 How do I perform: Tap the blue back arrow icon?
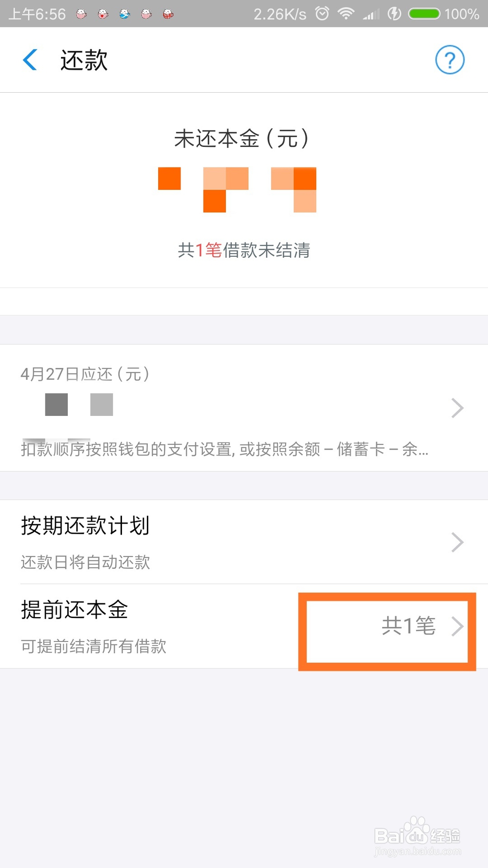(x=30, y=60)
